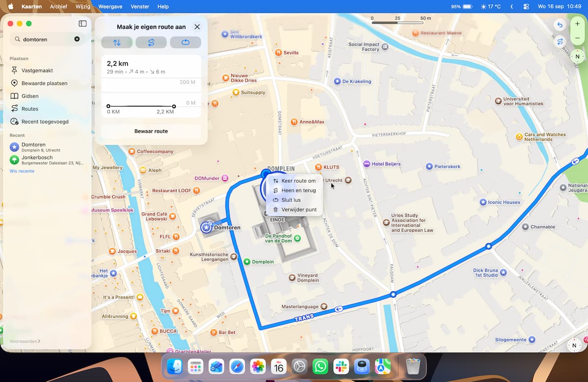The width and height of the screenshot is (588, 382).
Task: Focus the search field containing domtoren
Action: (47, 39)
